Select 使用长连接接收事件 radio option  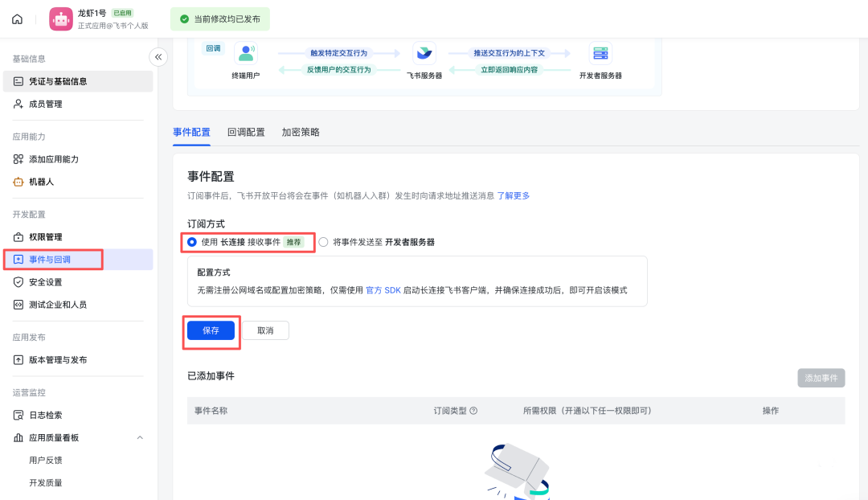pyautogui.click(x=192, y=242)
